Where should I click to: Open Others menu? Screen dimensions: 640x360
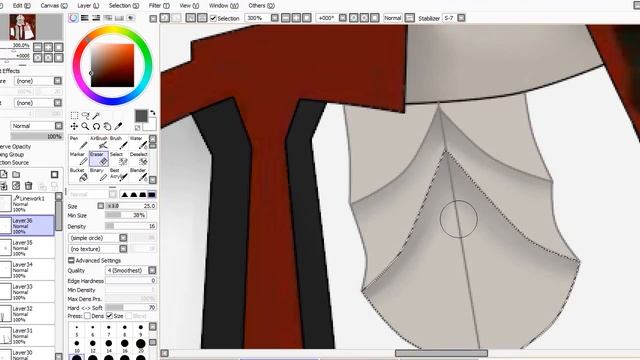pos(261,6)
